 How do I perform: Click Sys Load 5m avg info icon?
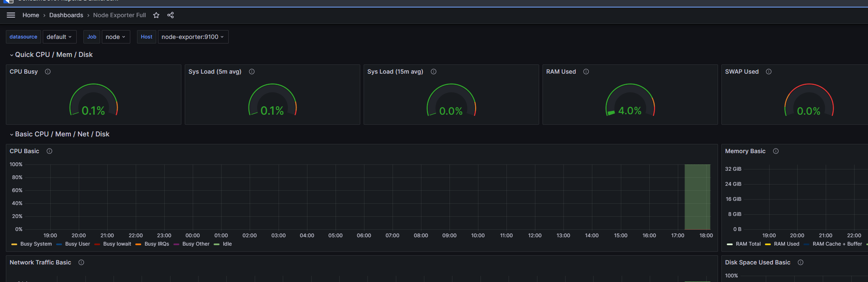[252, 72]
